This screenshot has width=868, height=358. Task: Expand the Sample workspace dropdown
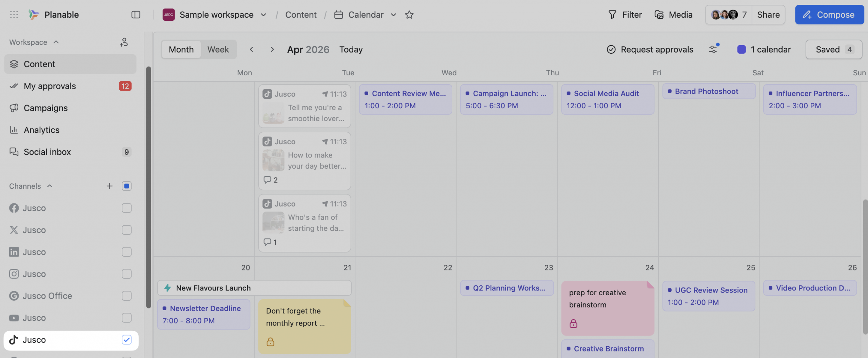coord(263,15)
